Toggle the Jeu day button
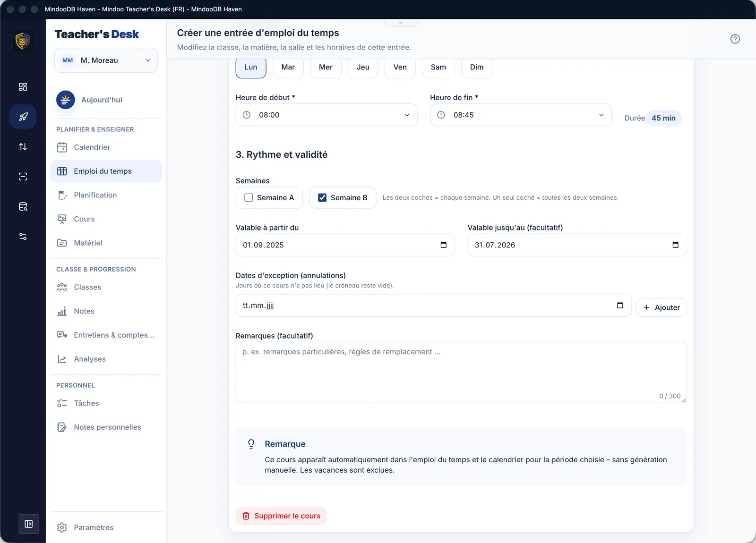Screen dimensions: 756x543 pos(363,67)
